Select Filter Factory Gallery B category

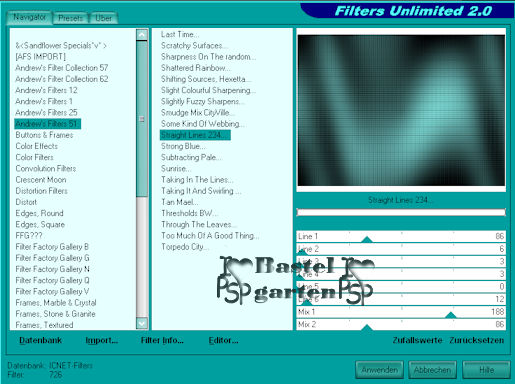(x=52, y=247)
